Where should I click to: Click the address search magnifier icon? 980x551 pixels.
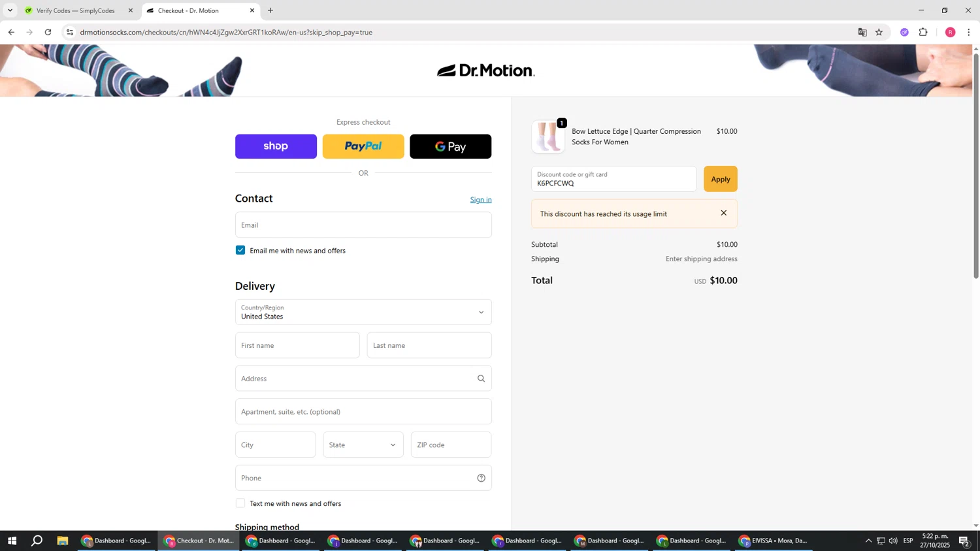click(482, 379)
